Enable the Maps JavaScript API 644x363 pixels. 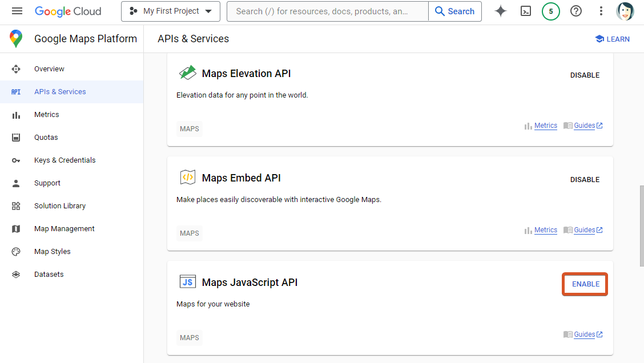click(x=585, y=284)
